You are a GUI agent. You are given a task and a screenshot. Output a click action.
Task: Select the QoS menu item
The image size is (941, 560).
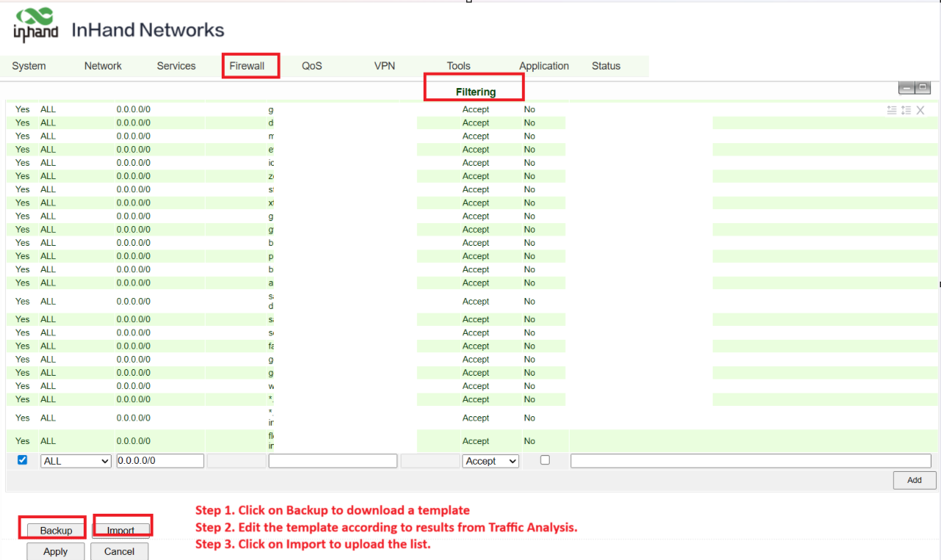pos(311,66)
